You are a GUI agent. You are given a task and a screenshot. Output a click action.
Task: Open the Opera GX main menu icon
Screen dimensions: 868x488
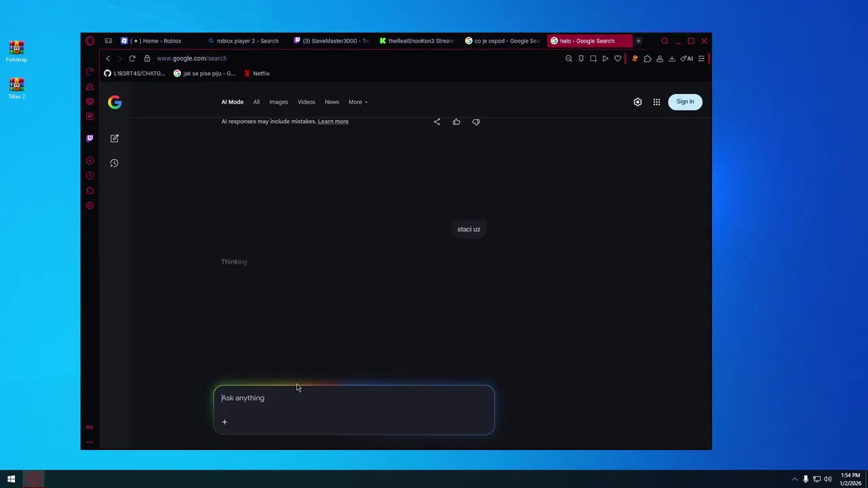coord(90,41)
